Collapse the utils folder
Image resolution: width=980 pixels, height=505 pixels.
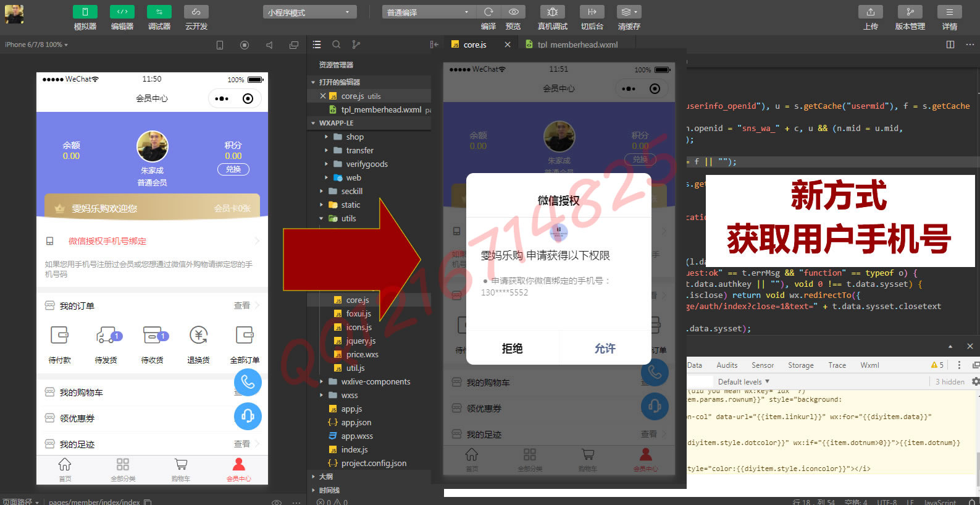(x=348, y=218)
